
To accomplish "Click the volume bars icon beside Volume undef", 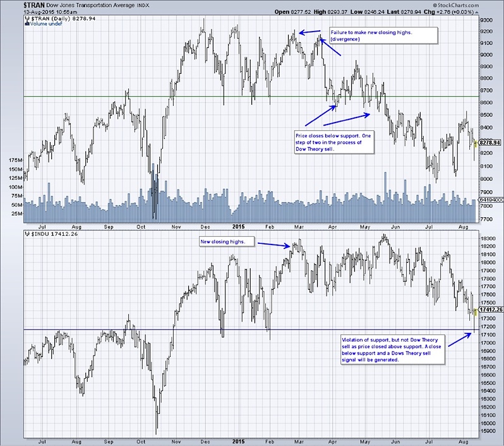I will tap(27, 23).
